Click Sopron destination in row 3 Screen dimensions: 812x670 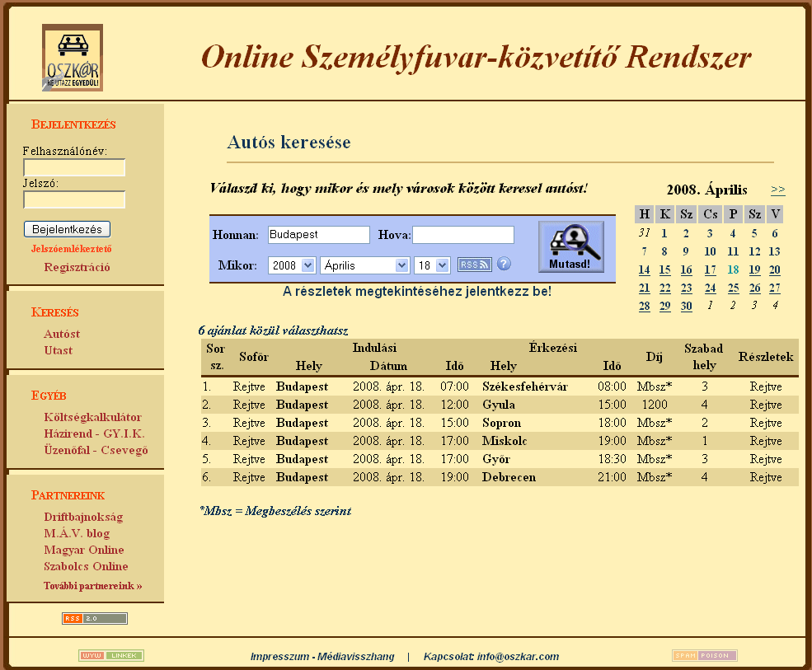point(502,423)
